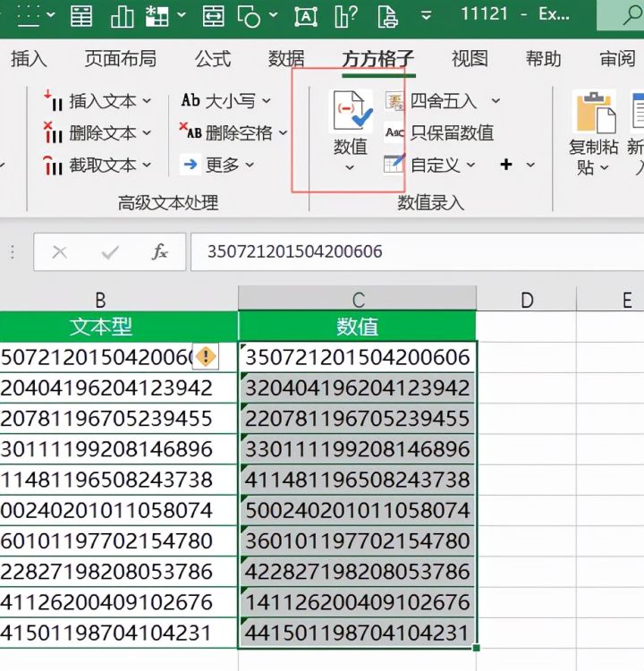Click the 删除空格 icon

point(191,132)
